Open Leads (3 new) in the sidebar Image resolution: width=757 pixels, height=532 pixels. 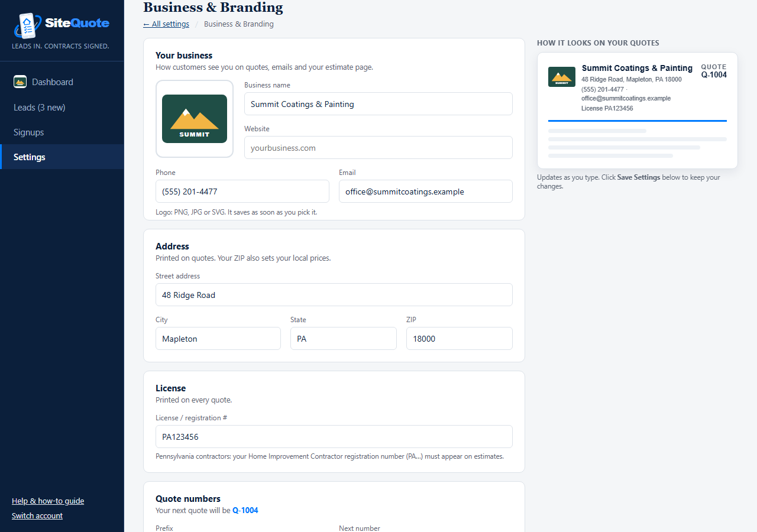[x=62, y=108]
